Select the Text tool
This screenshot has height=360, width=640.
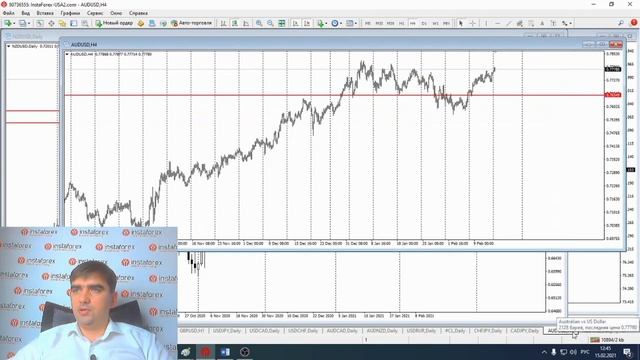click(542, 23)
